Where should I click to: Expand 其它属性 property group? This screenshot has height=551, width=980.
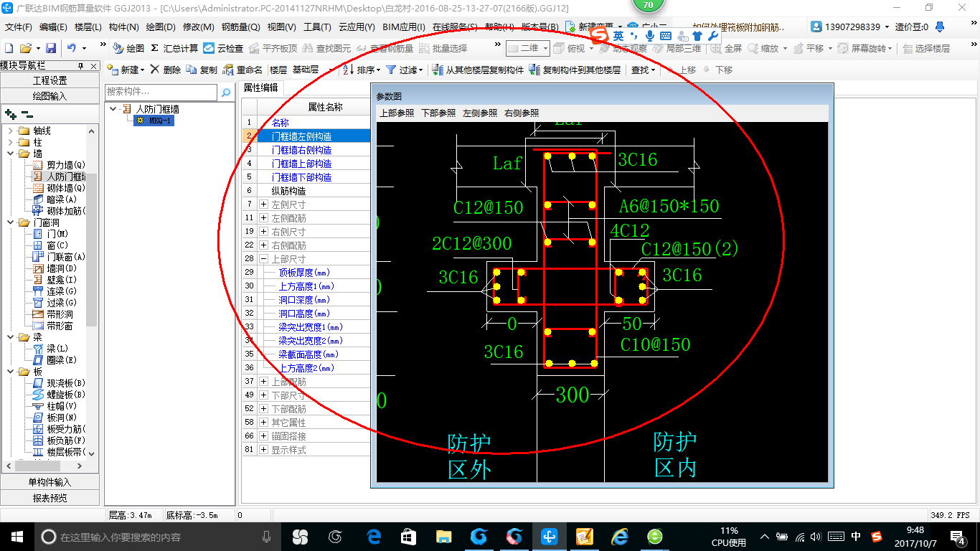[x=264, y=423]
